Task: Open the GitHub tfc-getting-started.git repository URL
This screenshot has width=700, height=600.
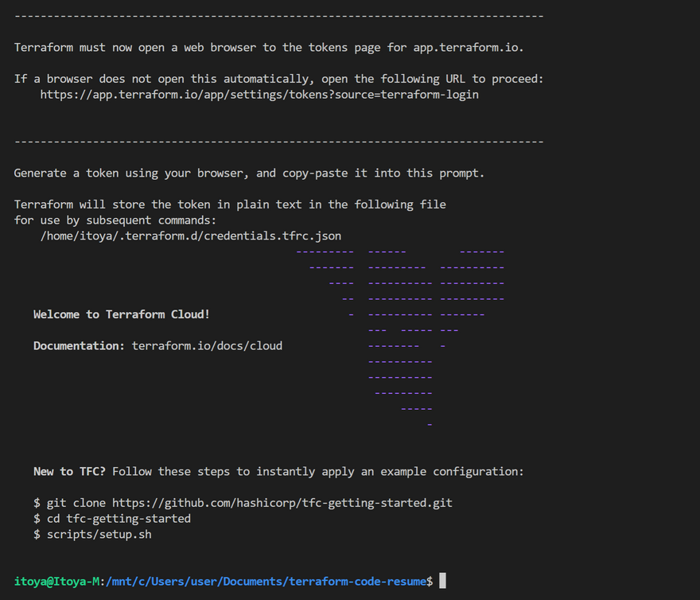Action: click(282, 503)
